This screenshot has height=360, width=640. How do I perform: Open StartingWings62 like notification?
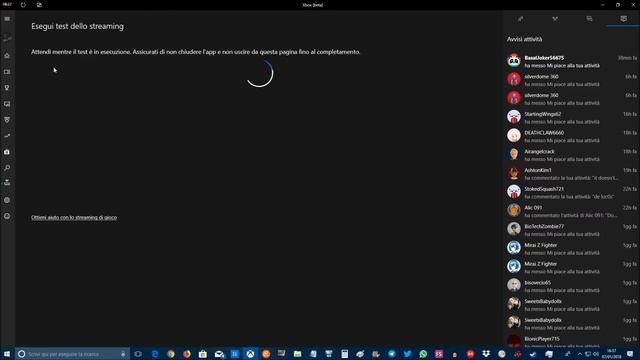[571, 118]
